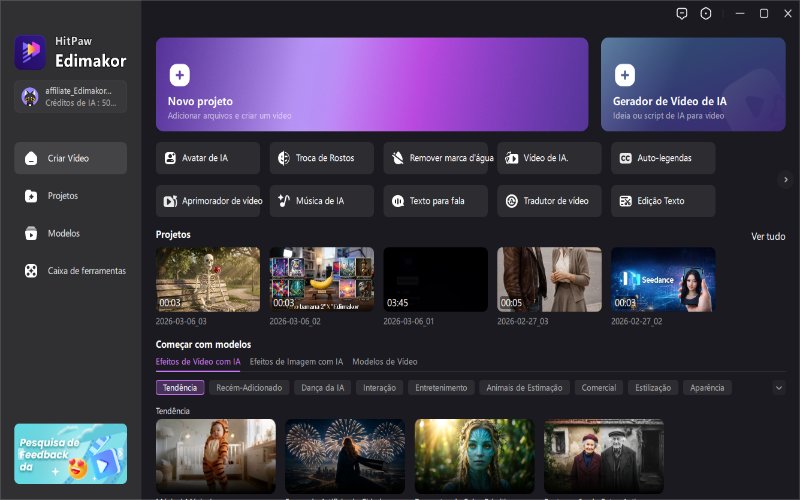Open the feedback message icon in title bar
Viewport: 800px width, 500px height.
[x=682, y=14]
